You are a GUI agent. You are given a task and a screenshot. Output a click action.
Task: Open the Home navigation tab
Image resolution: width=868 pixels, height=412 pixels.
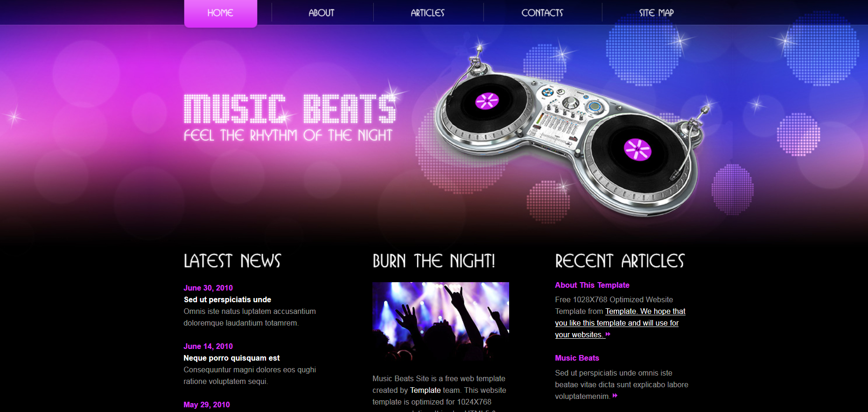(x=220, y=13)
